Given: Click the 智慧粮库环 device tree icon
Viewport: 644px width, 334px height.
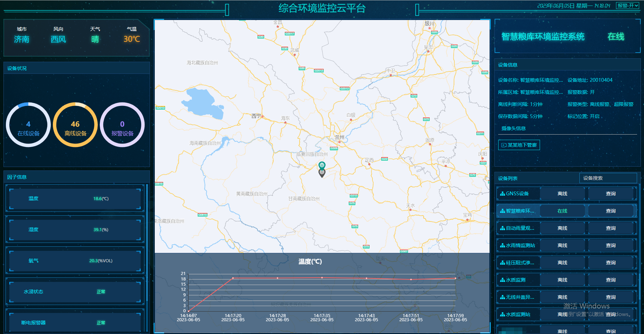Looking at the screenshot, I should pyautogui.click(x=502, y=211).
